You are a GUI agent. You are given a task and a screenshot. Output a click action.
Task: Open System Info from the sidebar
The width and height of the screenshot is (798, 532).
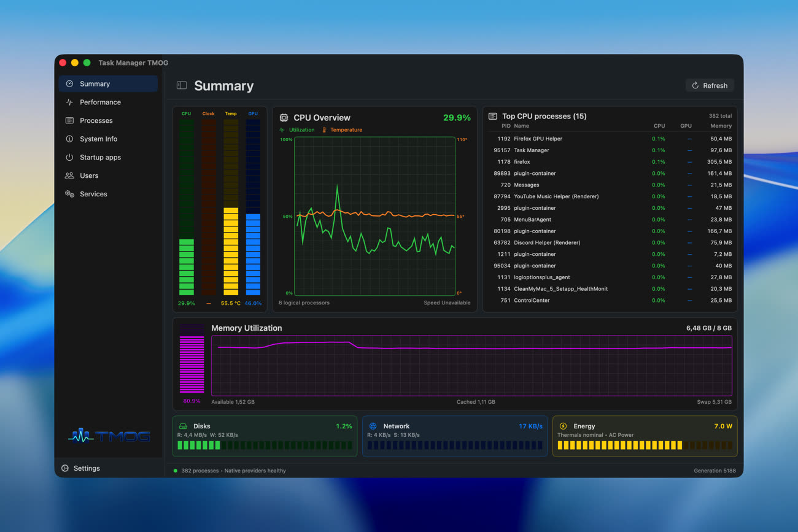point(108,139)
